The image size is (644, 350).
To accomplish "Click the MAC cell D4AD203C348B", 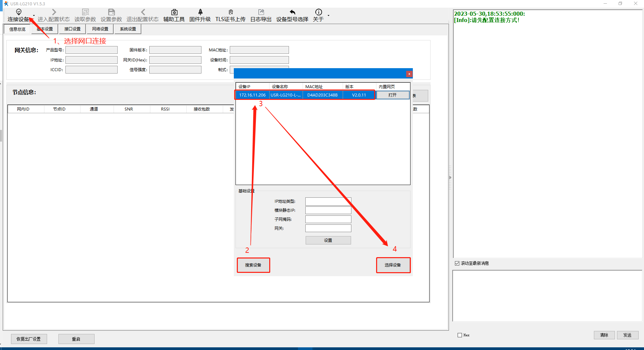I will point(323,95).
